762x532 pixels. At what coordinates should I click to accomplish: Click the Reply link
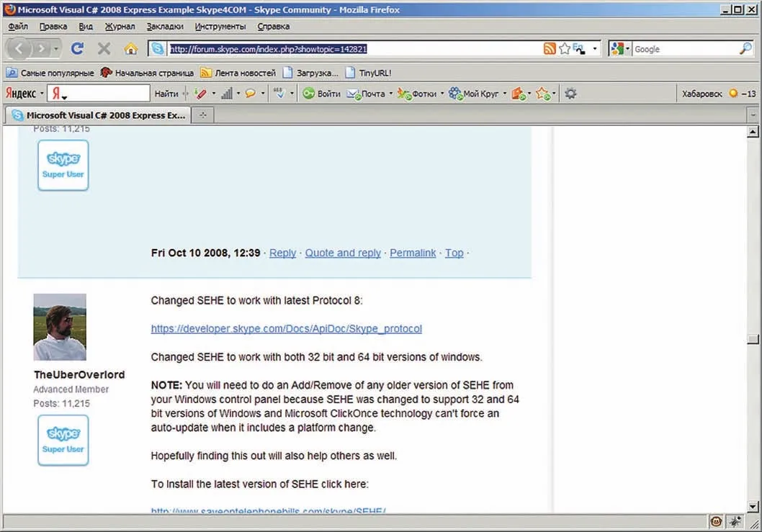click(282, 253)
